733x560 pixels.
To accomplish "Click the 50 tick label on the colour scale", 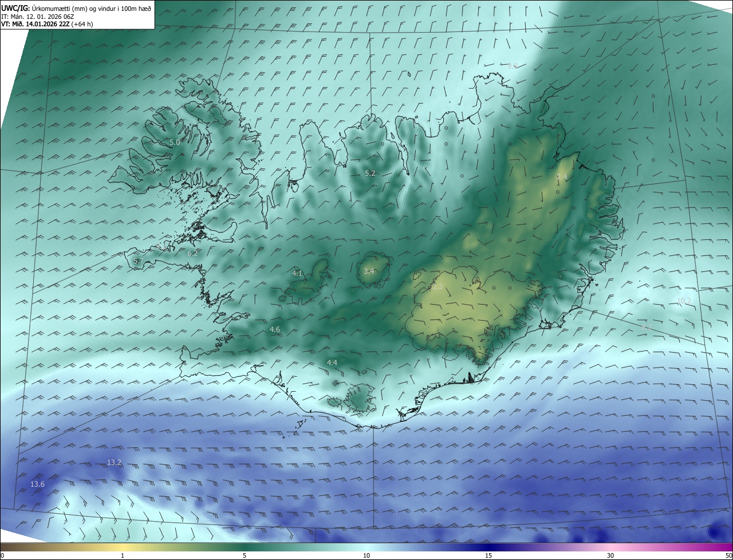I will coord(728,555).
